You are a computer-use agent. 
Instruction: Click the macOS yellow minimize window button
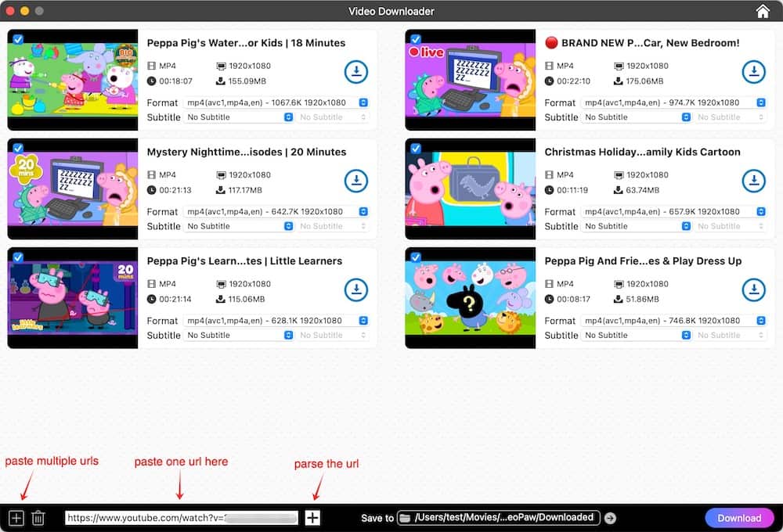point(24,10)
